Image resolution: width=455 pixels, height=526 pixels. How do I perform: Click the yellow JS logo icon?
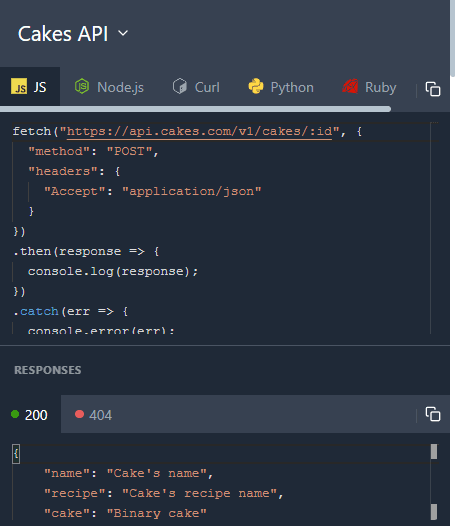(x=19, y=86)
